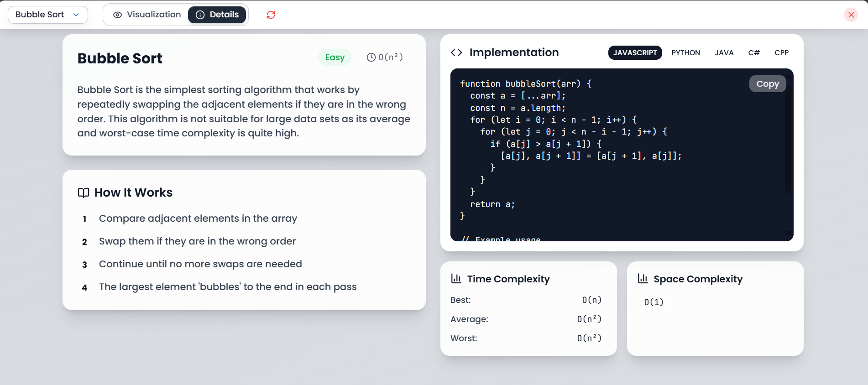
Task: Click the 'Bubble Sort' main heading
Action: [x=120, y=58]
